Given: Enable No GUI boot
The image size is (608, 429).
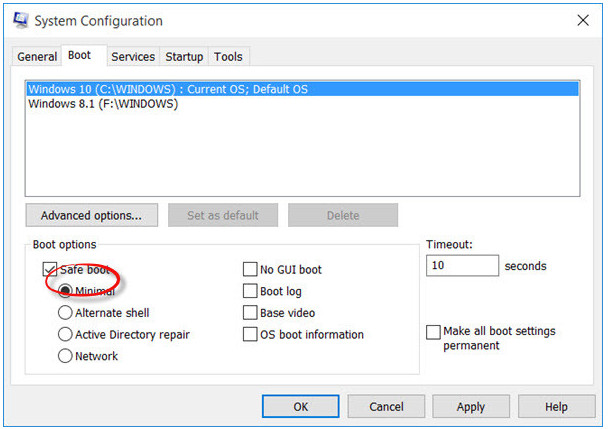Looking at the screenshot, I should pyautogui.click(x=250, y=269).
